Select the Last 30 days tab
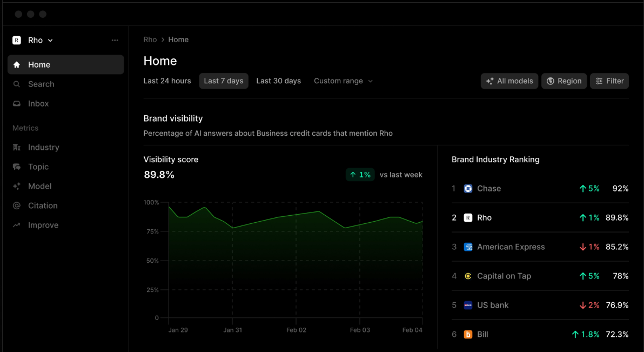The image size is (644, 352). pyautogui.click(x=278, y=81)
